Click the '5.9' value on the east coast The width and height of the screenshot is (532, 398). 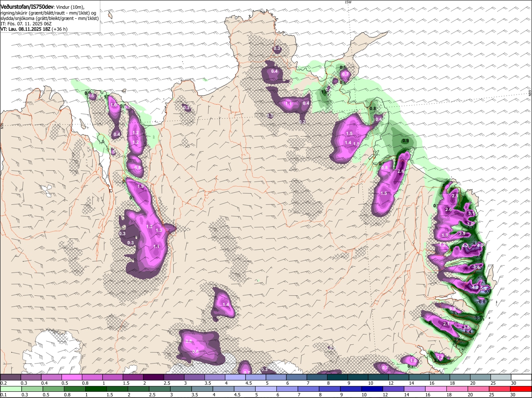click(x=483, y=288)
